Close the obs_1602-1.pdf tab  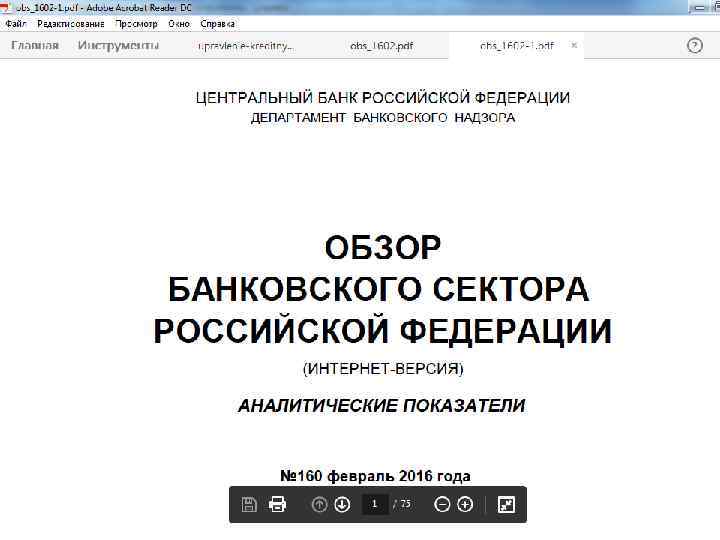[574, 45]
